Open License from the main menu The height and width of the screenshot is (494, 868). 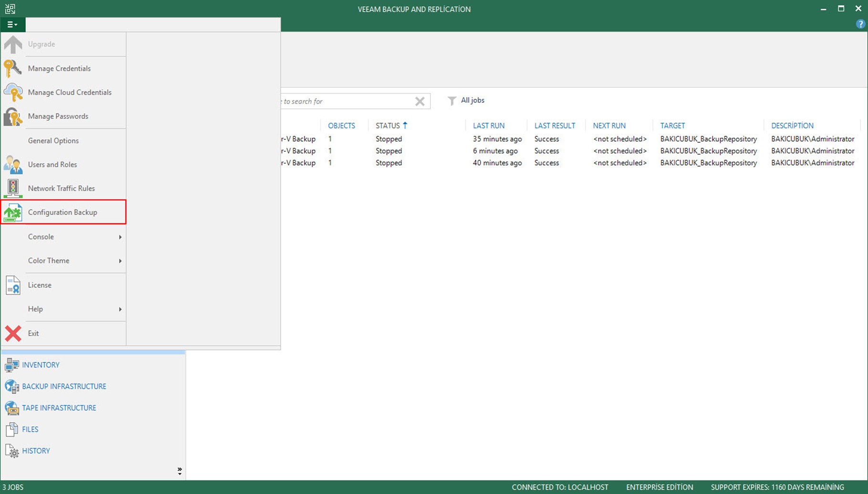coord(63,285)
